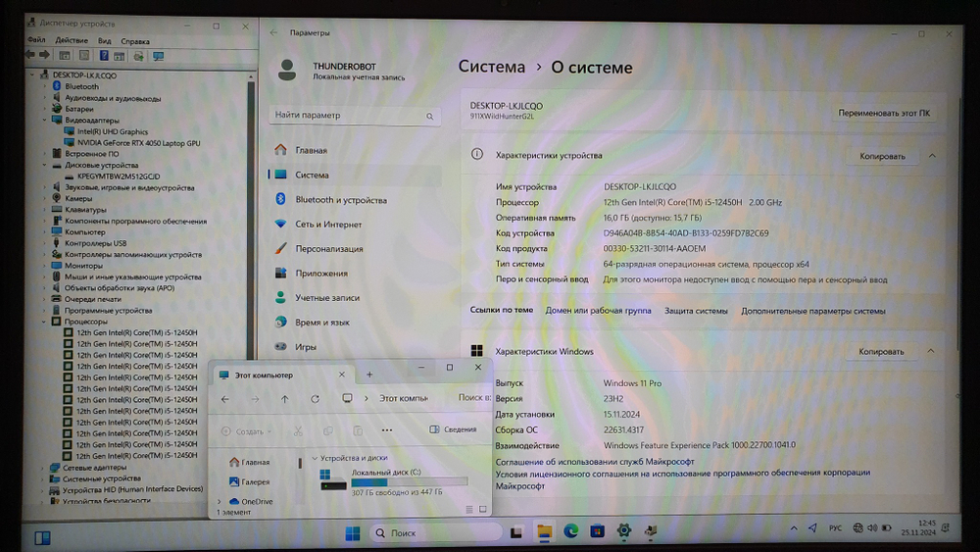Expand the Клавиатуры category

click(45, 210)
